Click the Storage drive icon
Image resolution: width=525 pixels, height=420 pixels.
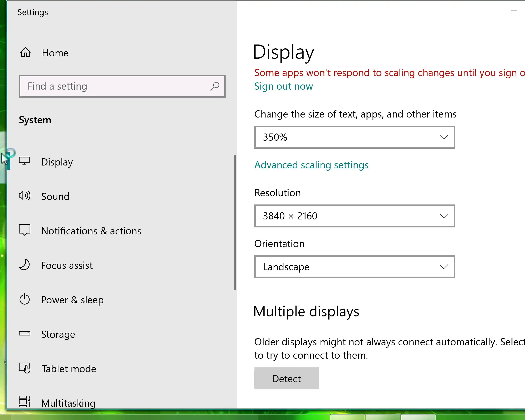tap(25, 333)
